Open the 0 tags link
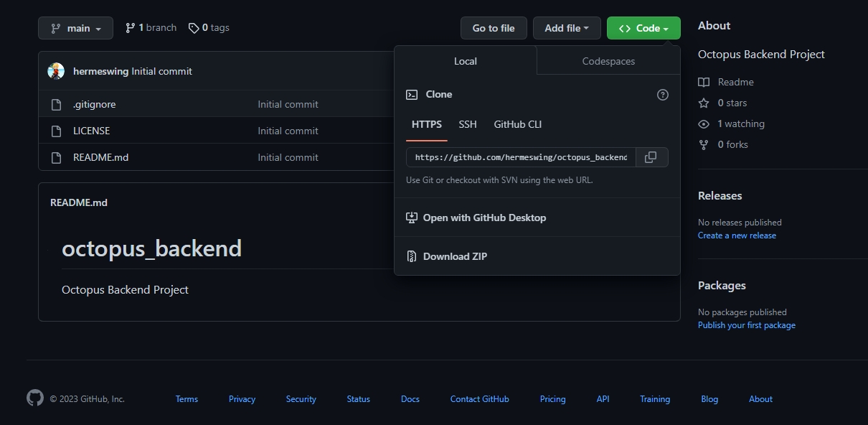This screenshot has height=425, width=868. click(209, 28)
